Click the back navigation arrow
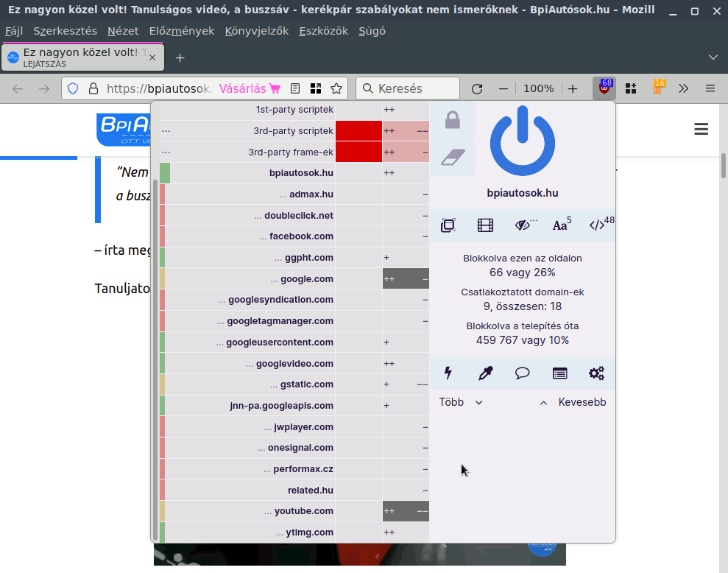Screen dimensions: 728x573 pos(18,88)
